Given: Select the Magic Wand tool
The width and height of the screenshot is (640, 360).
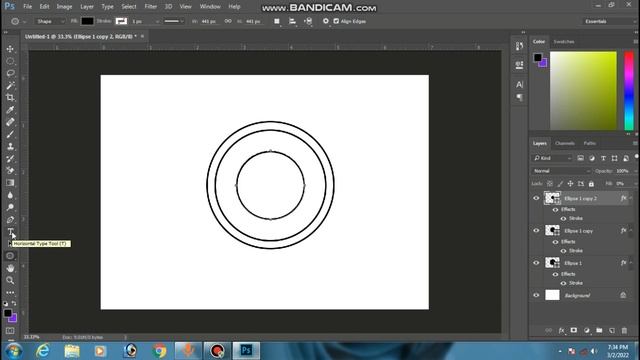Looking at the screenshot, I should click(x=10, y=86).
